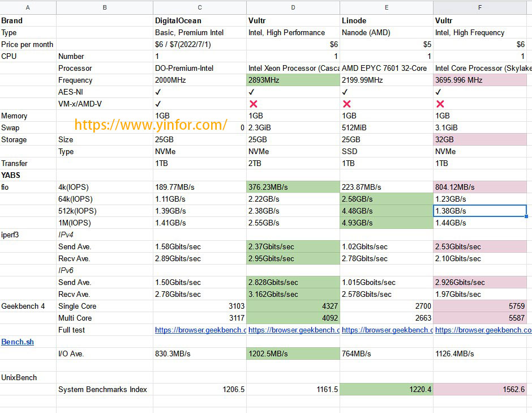Select column E header

[386, 7]
